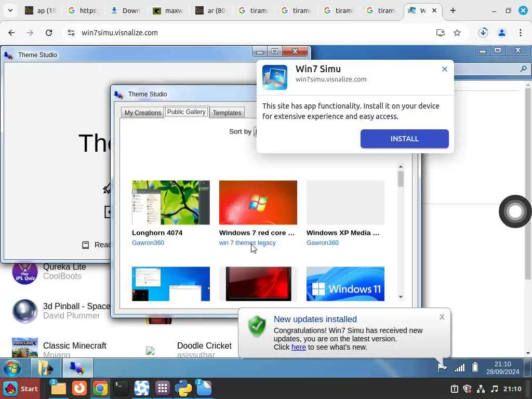Image resolution: width=532 pixels, height=399 pixels.
Task: Launch the 3d Pinball app icon
Action: pyautogui.click(x=25, y=311)
